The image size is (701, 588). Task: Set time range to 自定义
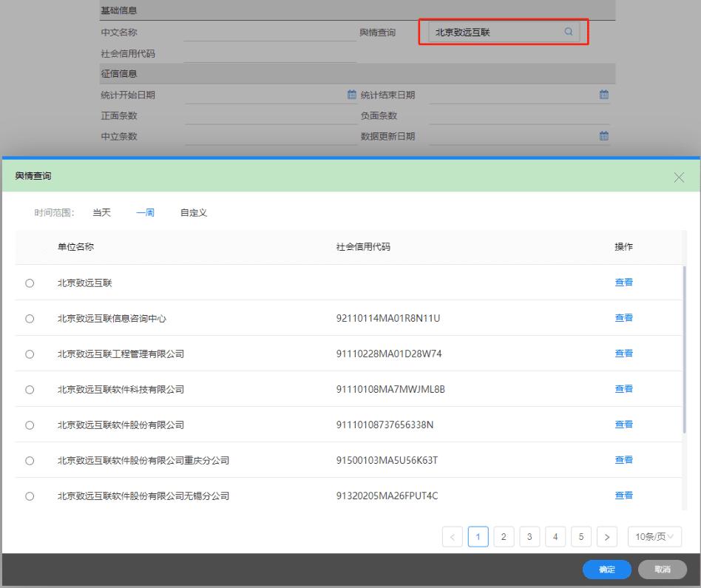click(x=194, y=212)
